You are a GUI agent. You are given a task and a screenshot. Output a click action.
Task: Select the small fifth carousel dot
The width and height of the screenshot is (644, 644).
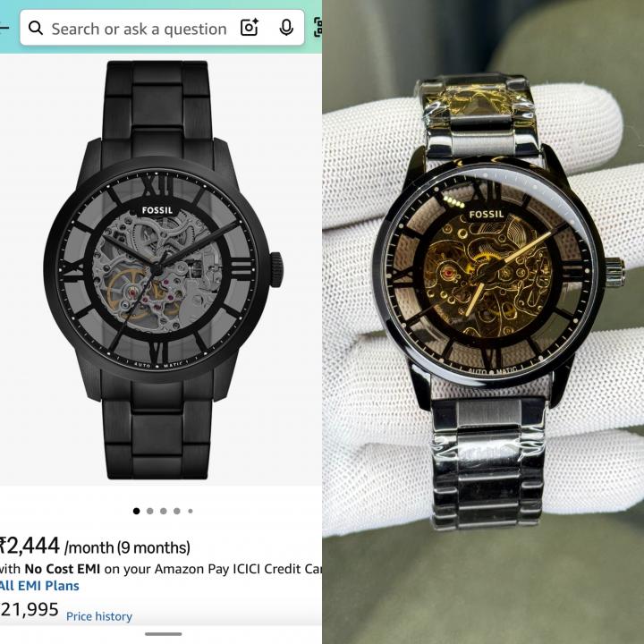[x=191, y=511]
